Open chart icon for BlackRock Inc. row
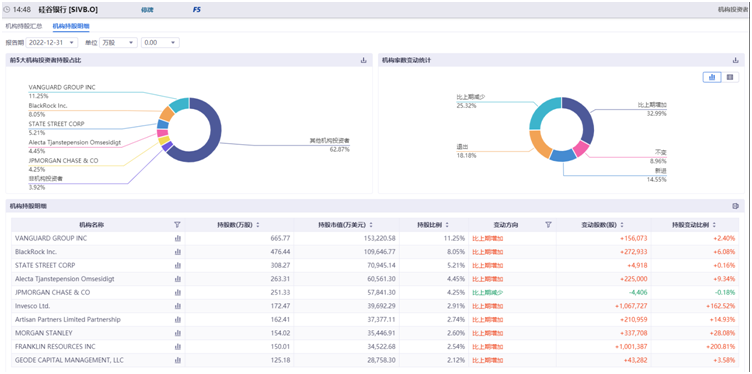This screenshot has height=374, width=752. coord(177,252)
